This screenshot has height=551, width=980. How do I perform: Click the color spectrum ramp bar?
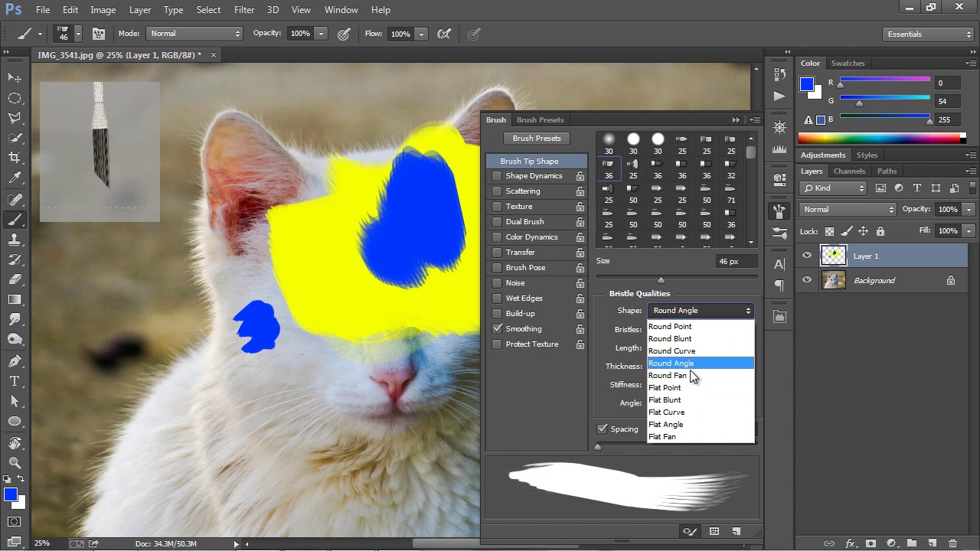[879, 139]
